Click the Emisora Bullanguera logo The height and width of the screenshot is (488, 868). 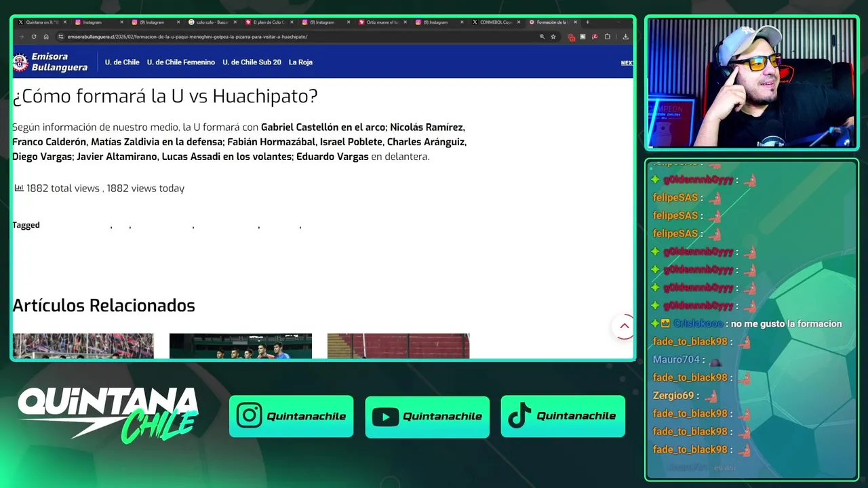tap(50, 62)
